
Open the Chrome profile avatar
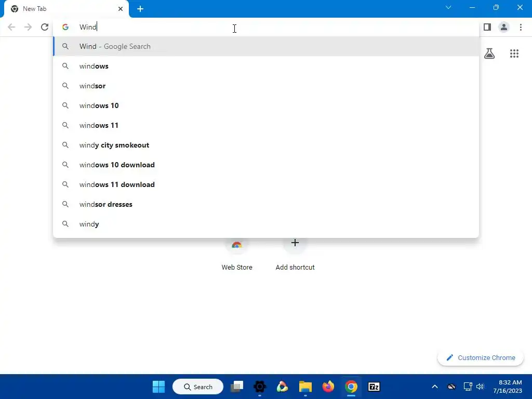coord(504,27)
